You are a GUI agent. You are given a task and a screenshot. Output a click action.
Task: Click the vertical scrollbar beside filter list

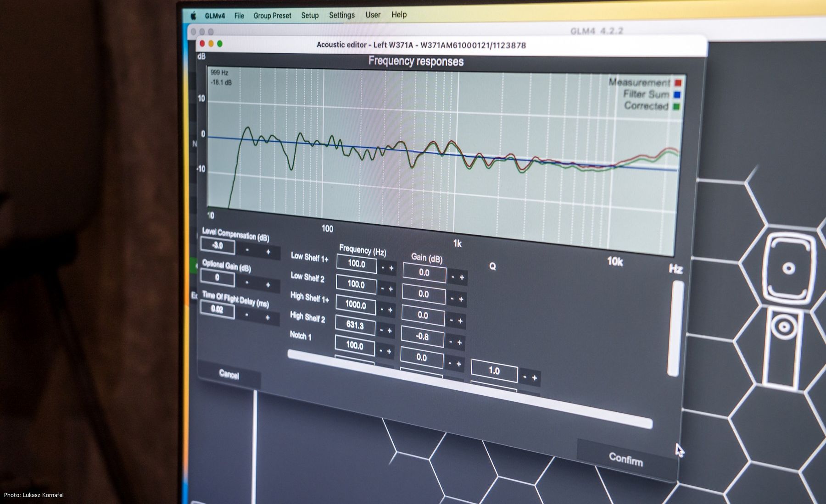[675, 328]
